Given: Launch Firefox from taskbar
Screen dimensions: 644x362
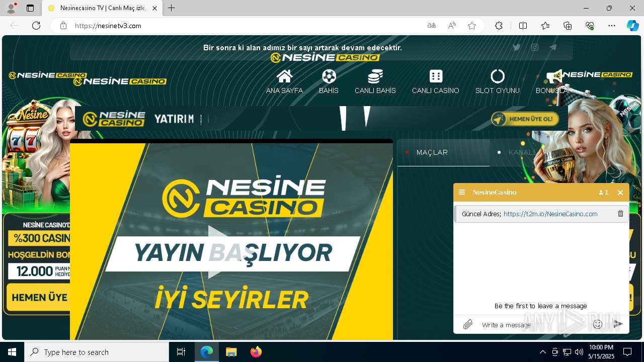Looking at the screenshot, I should pyautogui.click(x=256, y=352).
